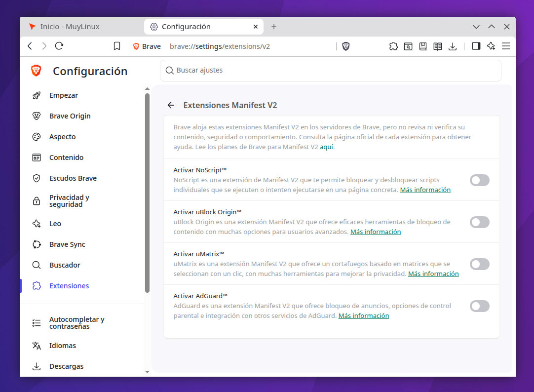Viewport: 534px width, 392px height.
Task: Open Leo AI sparkle icon in toolbar
Action: point(491,46)
